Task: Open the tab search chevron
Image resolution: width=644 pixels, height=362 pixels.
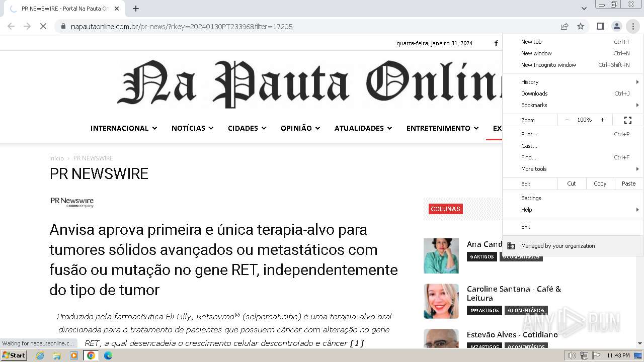Action: (x=584, y=9)
